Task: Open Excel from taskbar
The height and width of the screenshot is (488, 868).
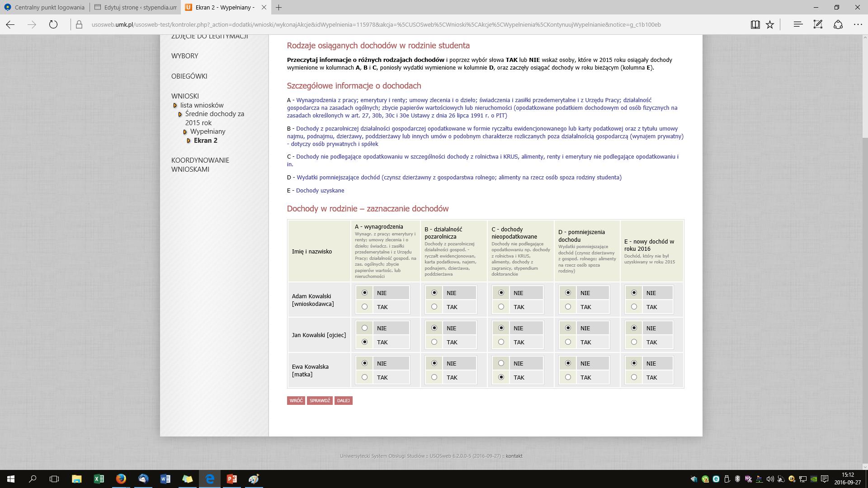Action: point(99,479)
